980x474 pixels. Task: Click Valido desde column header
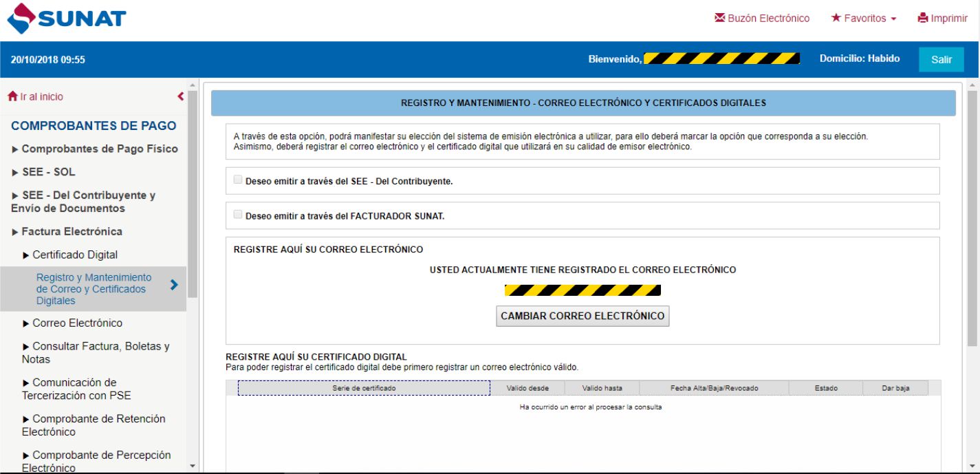[527, 388]
